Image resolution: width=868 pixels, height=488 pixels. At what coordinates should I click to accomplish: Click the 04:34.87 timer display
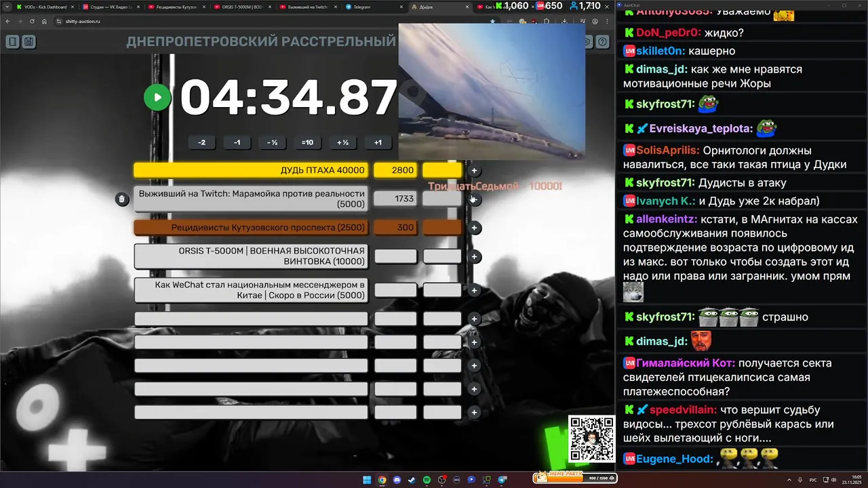288,98
